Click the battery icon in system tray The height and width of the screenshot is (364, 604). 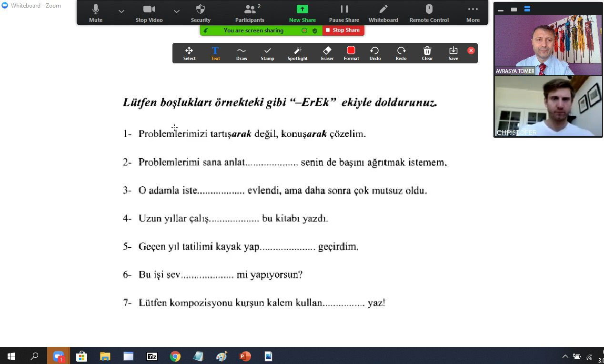[x=577, y=356]
